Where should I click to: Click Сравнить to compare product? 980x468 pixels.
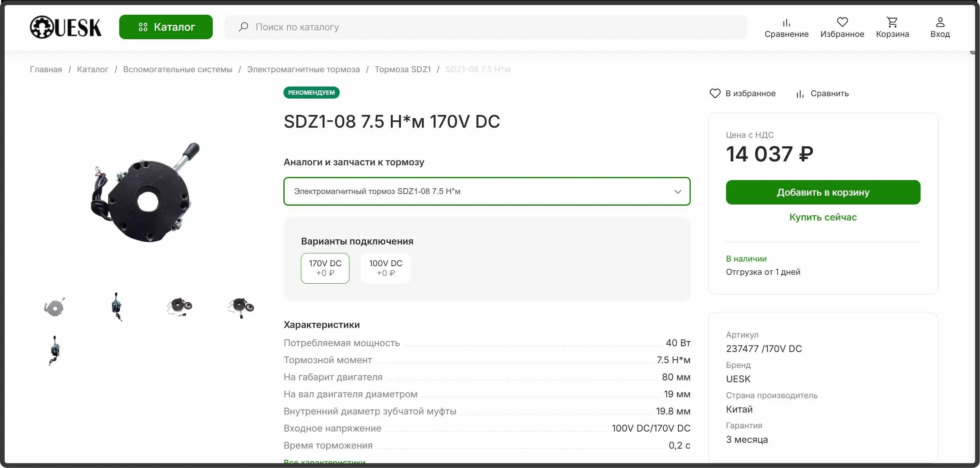point(822,94)
